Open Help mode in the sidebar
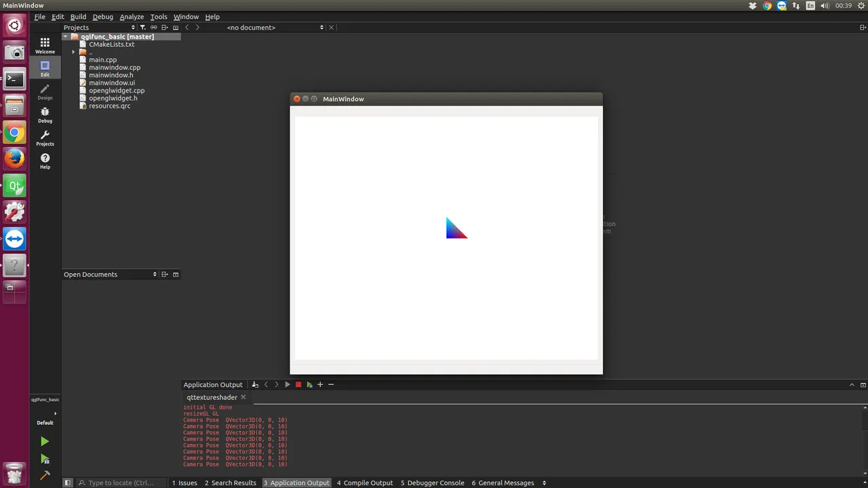This screenshot has width=868, height=488. (x=45, y=161)
